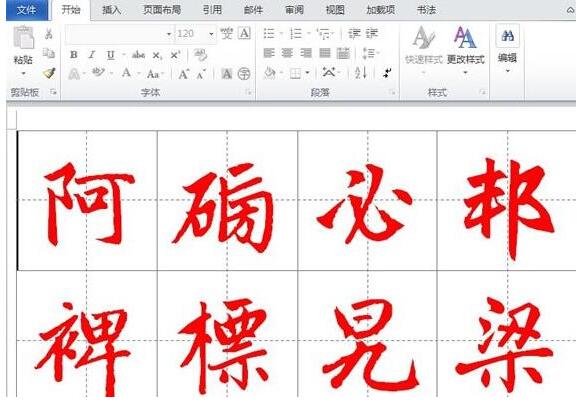This screenshot has width=577, height=404.
Task: Toggle align text left
Action: click(269, 53)
